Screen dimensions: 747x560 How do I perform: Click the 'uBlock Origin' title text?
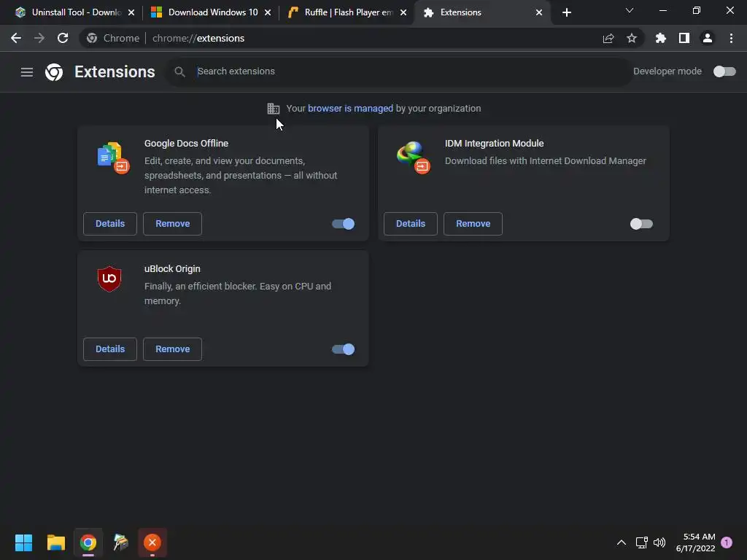[x=172, y=269]
